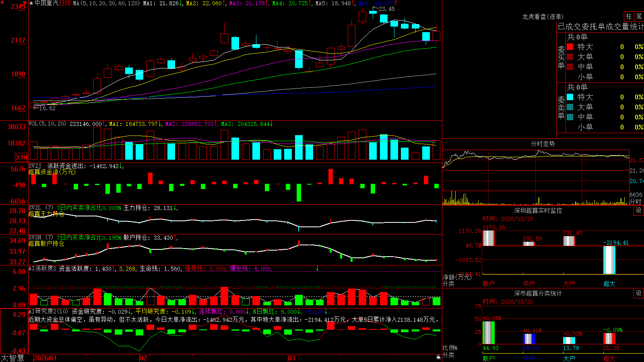
Task: Click the 13.78 大户 ratio value
Action: [571, 348]
